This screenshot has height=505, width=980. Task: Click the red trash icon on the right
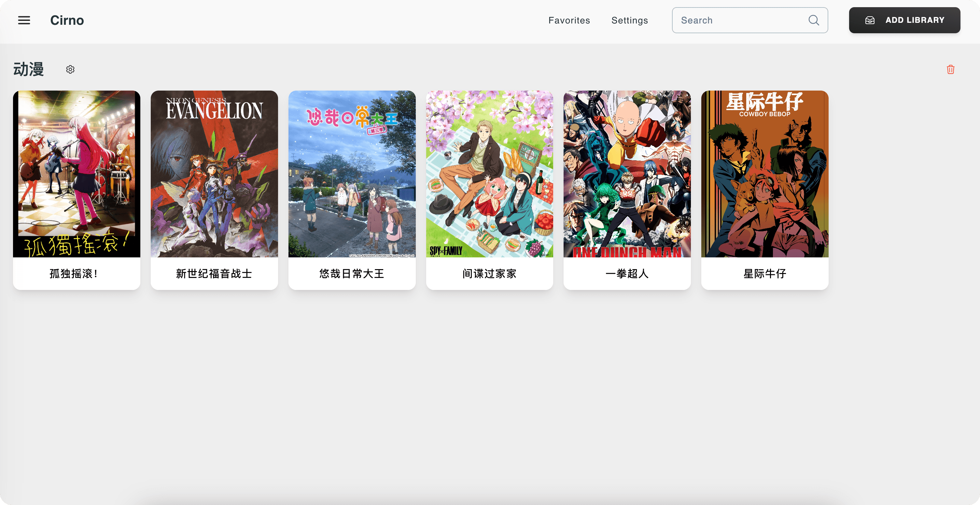pyautogui.click(x=950, y=69)
